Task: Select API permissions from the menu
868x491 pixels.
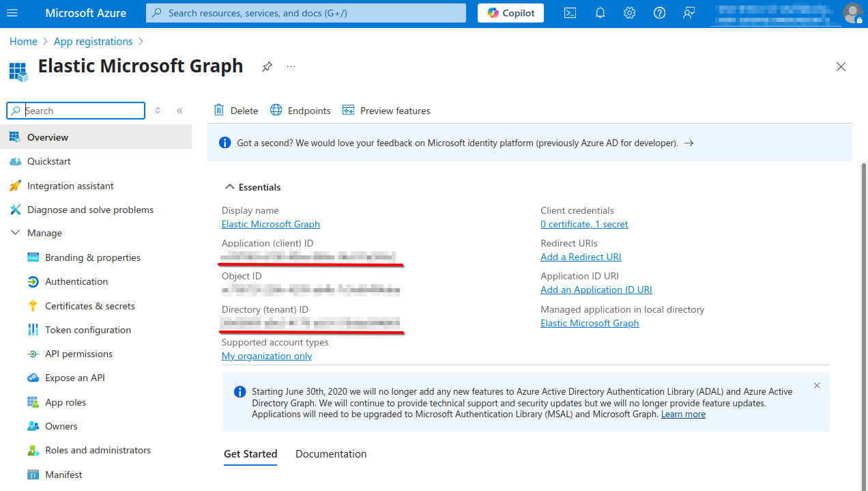Action: tap(78, 354)
